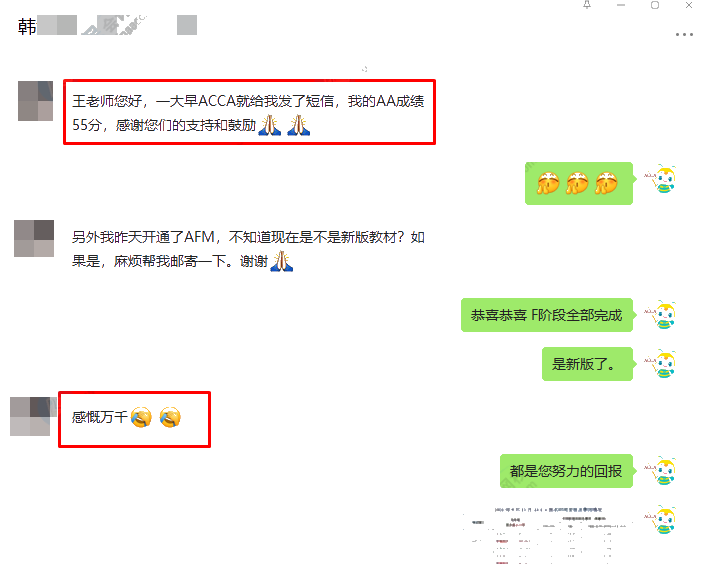Click sender avatar beside AA成绩 55分 message

(x=36, y=101)
